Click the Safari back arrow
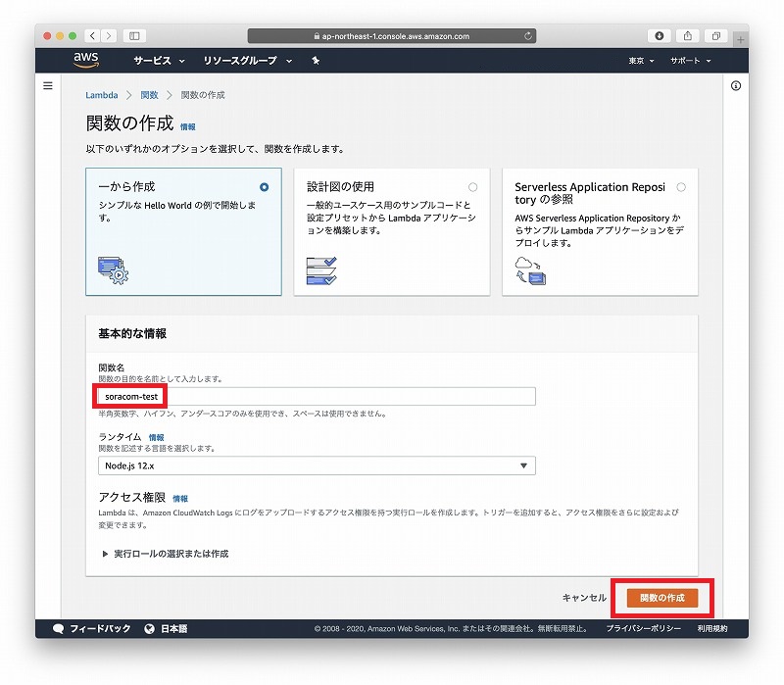This screenshot has width=784, height=685. [x=92, y=36]
